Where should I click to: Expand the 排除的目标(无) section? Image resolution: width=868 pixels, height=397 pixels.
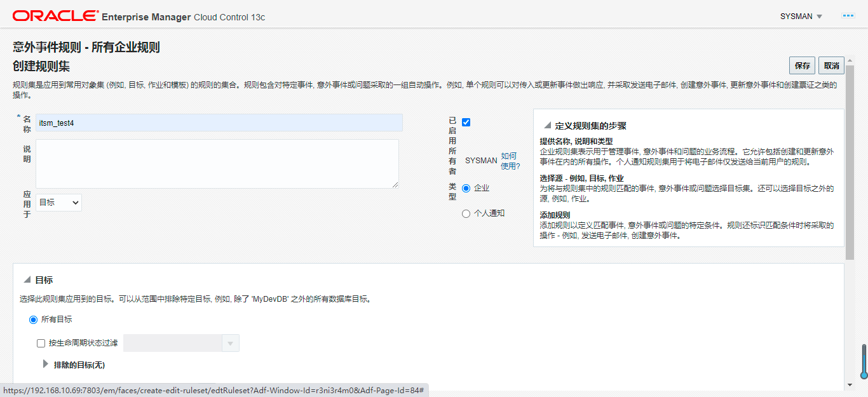point(45,365)
